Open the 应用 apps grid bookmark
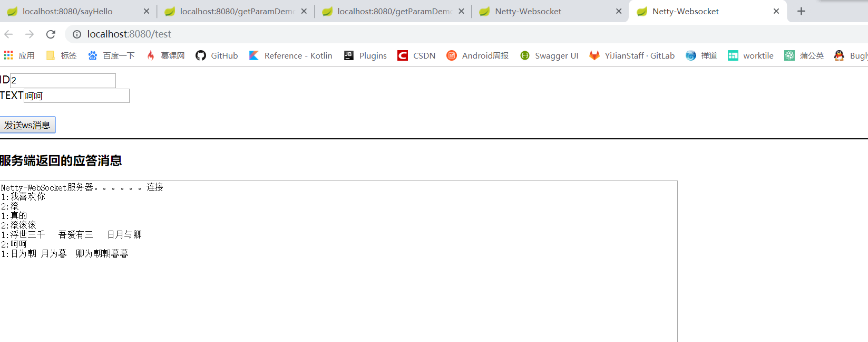The height and width of the screenshot is (342, 868). pos(19,55)
